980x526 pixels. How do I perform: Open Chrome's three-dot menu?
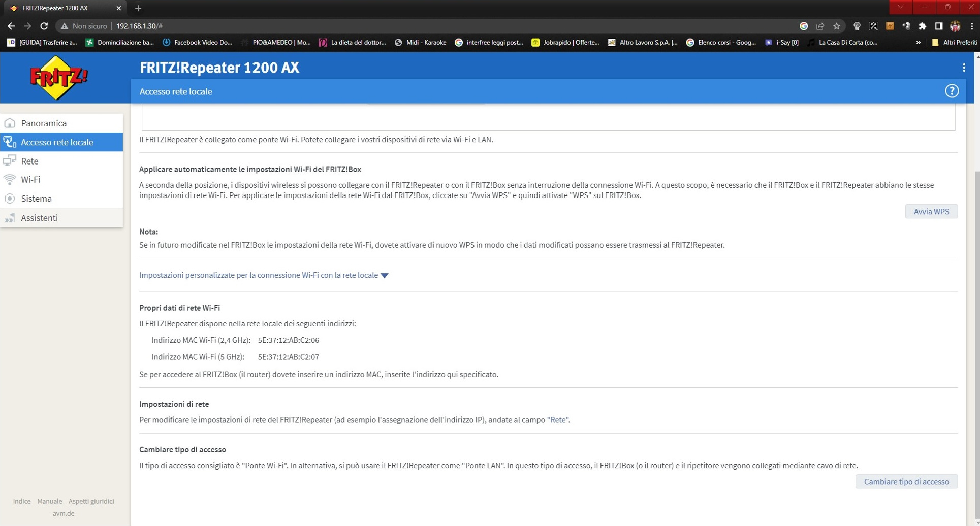971,26
